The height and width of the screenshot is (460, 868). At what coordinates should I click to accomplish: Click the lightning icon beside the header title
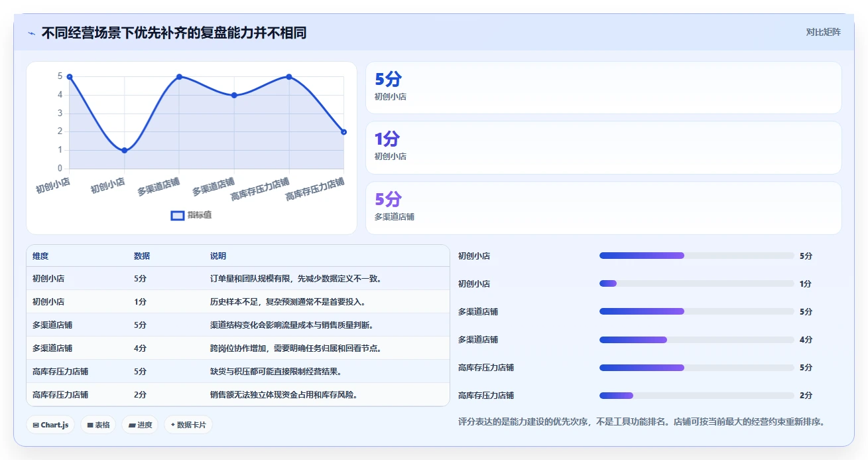(31, 33)
